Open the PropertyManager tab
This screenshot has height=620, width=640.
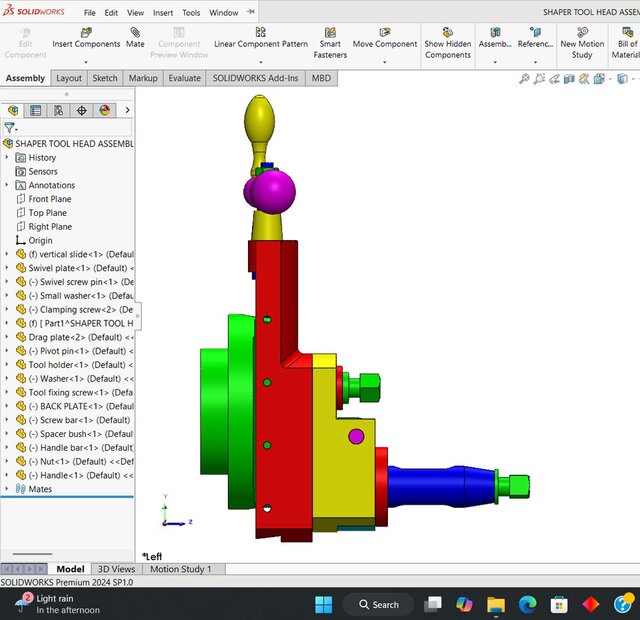36,110
